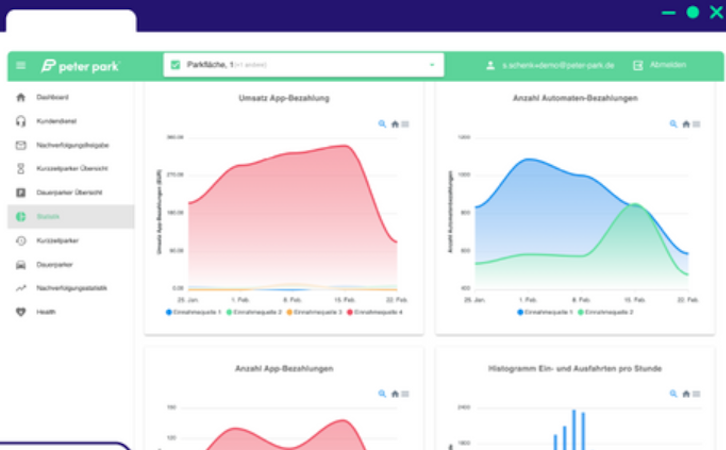Expand the Parkfläche dropdown arrow
Screen dimensions: 726x450
coord(432,65)
